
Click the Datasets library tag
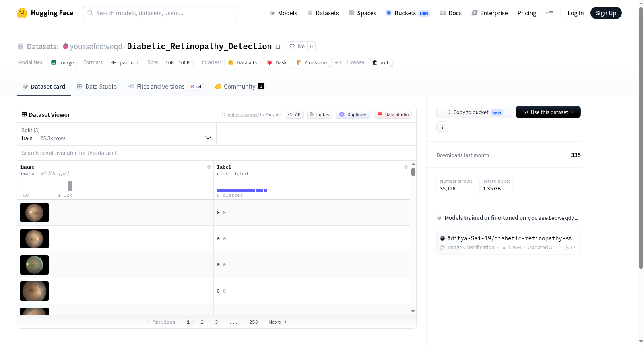pyautogui.click(x=242, y=62)
